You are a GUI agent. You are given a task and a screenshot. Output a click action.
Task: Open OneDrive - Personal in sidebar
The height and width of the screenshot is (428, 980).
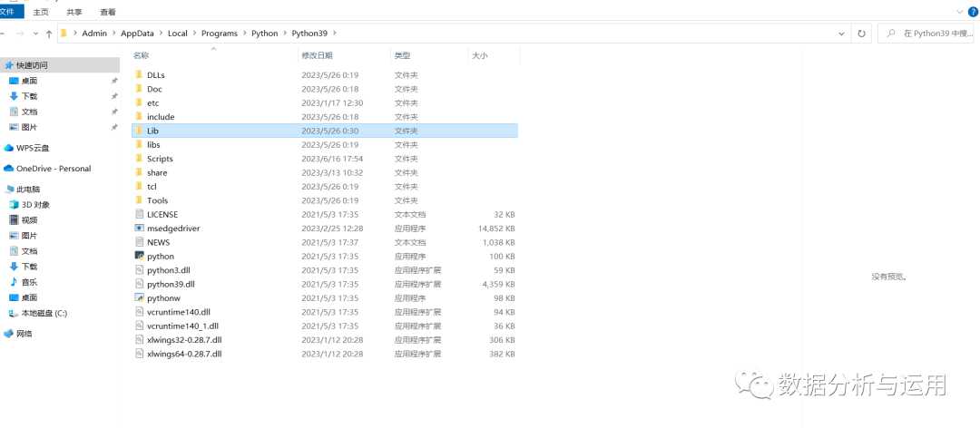[53, 169]
